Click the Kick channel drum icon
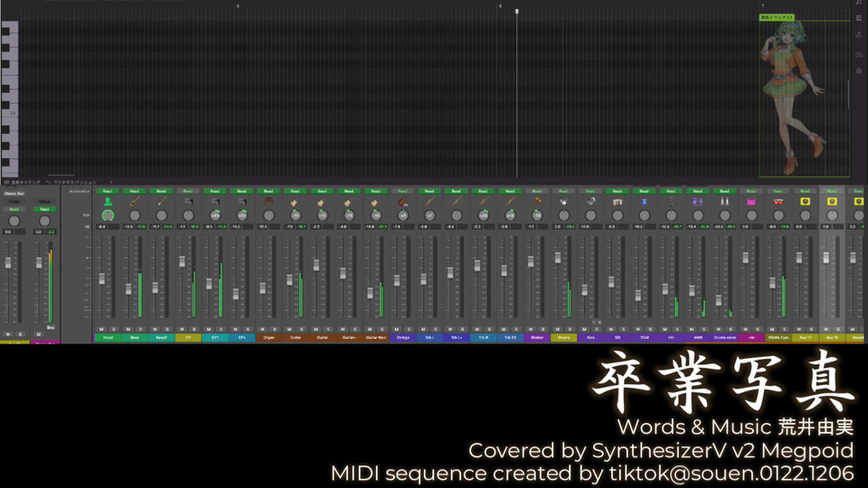The image size is (868, 488). tap(590, 202)
